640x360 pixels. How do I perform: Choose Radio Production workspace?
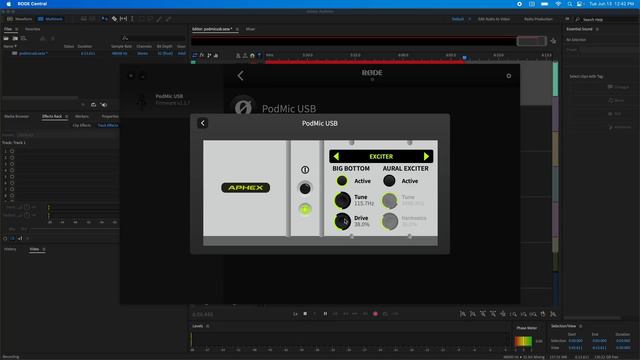coord(538,19)
